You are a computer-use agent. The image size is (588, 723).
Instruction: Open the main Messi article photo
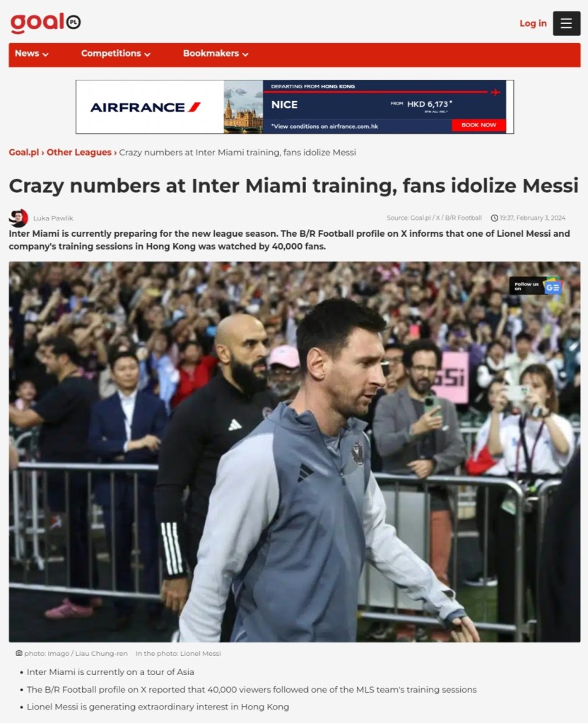tap(294, 452)
